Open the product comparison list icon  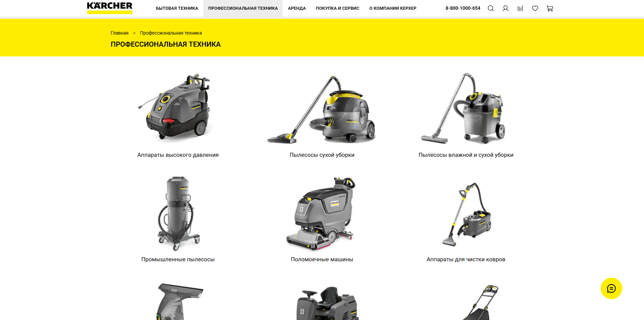click(x=520, y=8)
